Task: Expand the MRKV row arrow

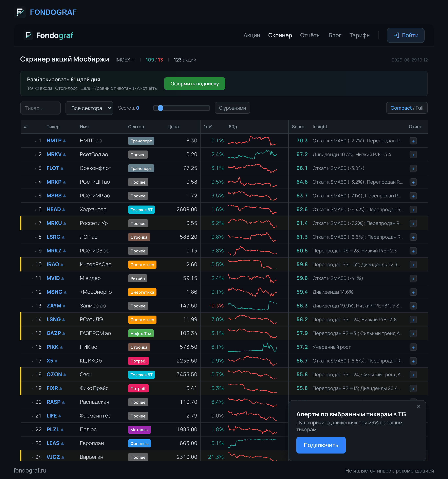Action: coord(36,155)
